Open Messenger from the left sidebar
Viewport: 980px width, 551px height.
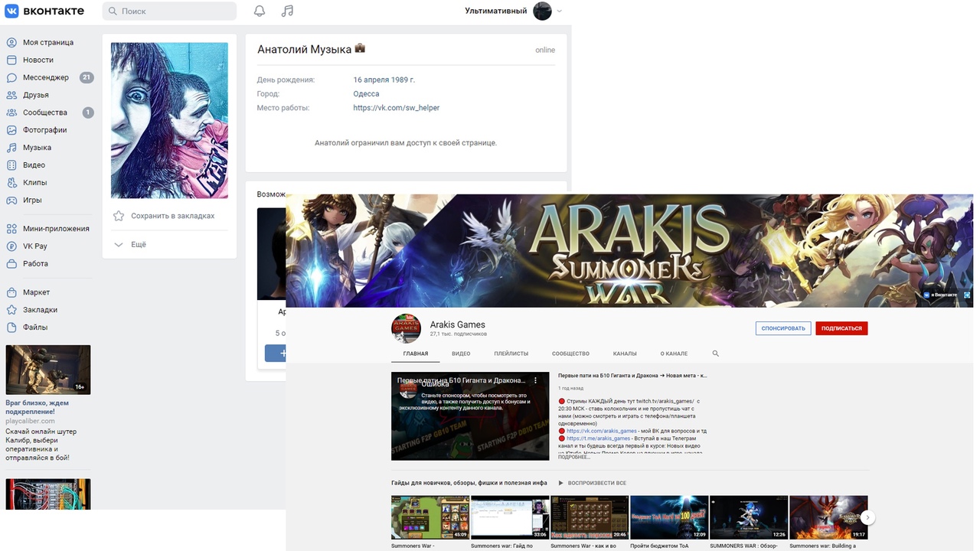(45, 77)
